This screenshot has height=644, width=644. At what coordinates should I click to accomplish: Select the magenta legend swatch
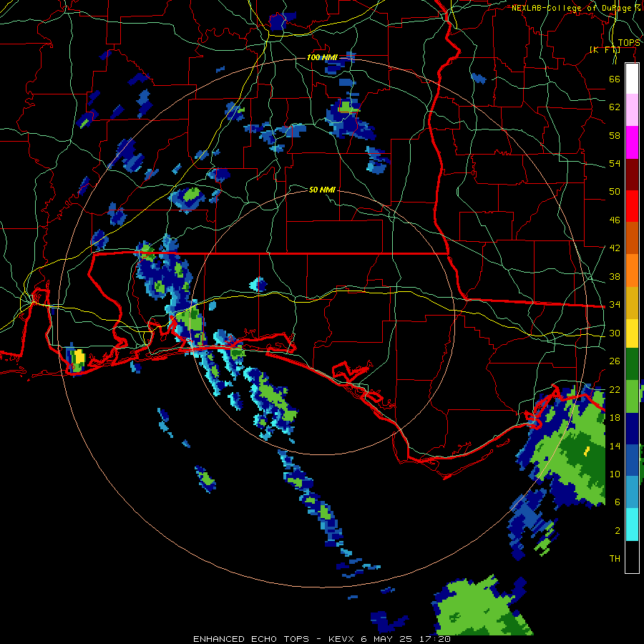632,142
